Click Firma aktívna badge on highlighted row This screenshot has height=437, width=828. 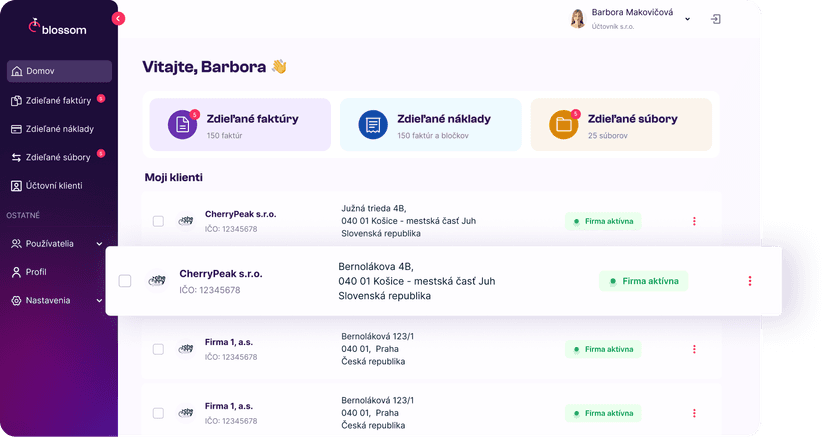point(643,281)
